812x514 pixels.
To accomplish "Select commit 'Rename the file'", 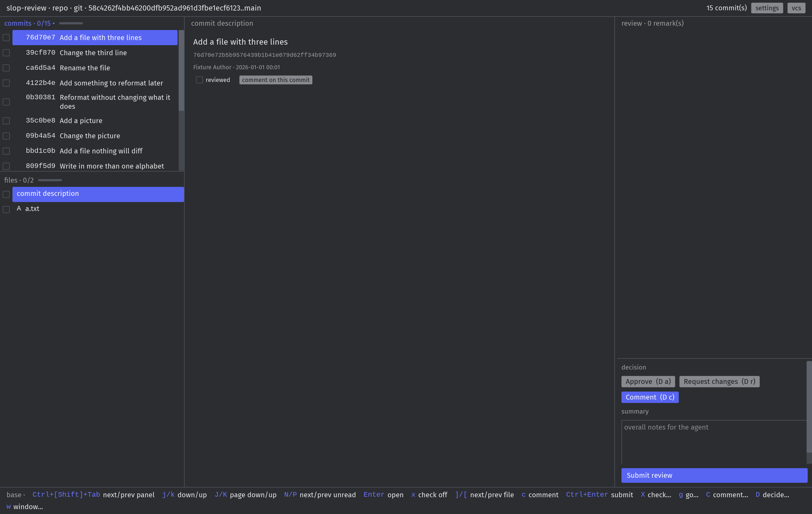I will coord(95,68).
